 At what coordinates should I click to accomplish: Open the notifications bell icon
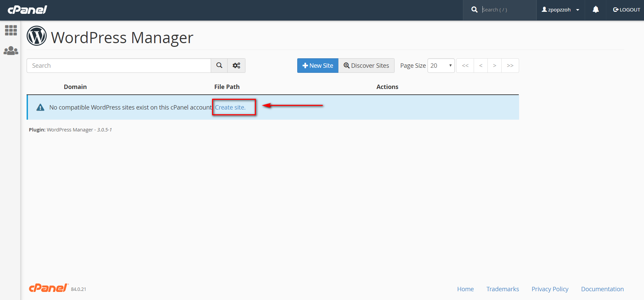point(596,10)
